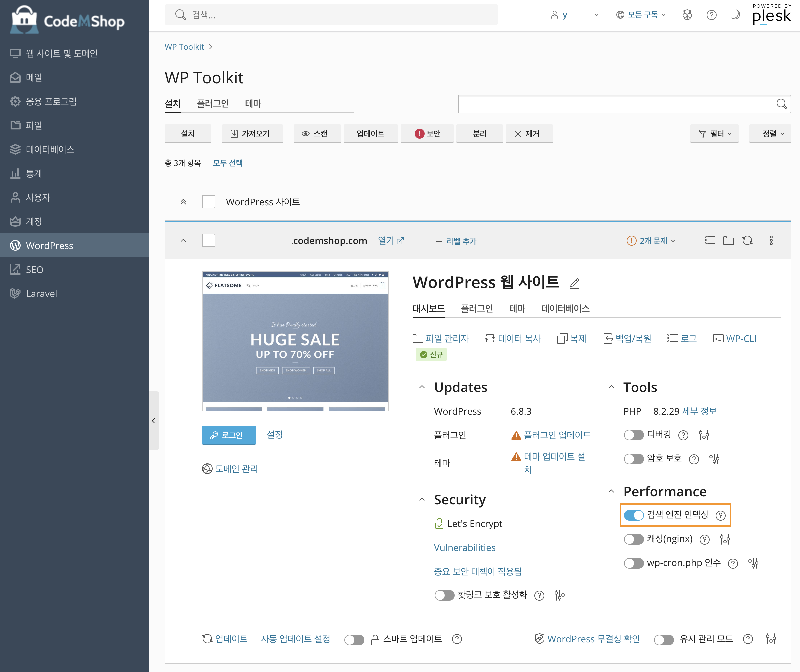The width and height of the screenshot is (800, 672).
Task: Focus the top 검색 search field
Action: coord(331,15)
